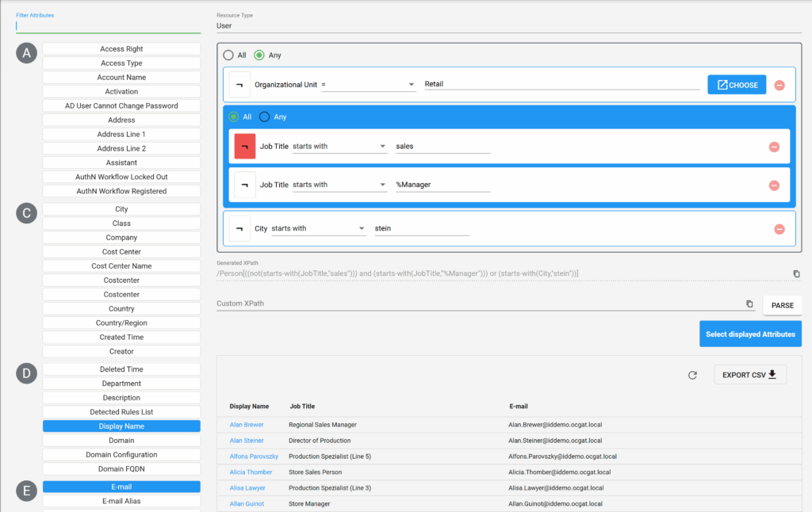The image size is (812, 512).
Task: Remove the City starts with condition
Action: coord(779,229)
